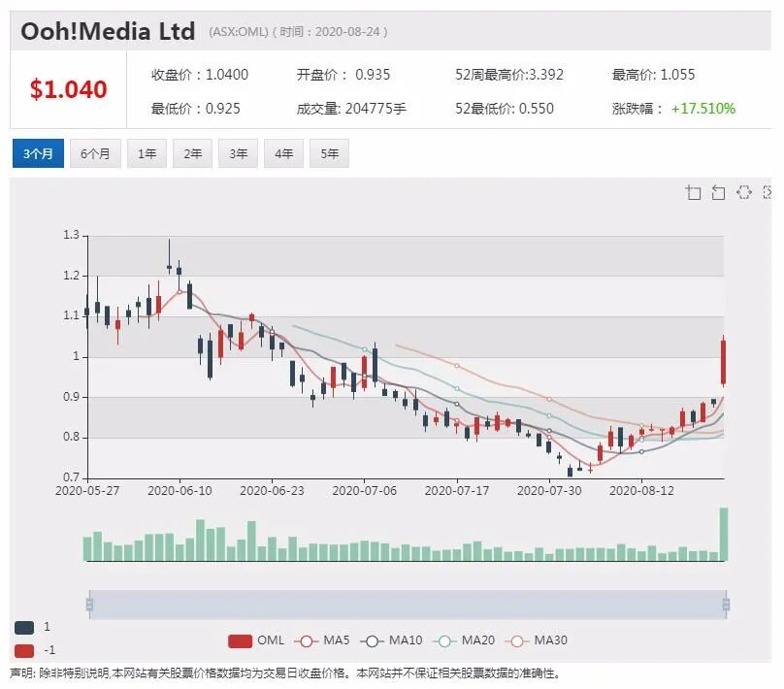Open the 4年 range tab
The width and height of the screenshot is (784, 689).
click(283, 153)
